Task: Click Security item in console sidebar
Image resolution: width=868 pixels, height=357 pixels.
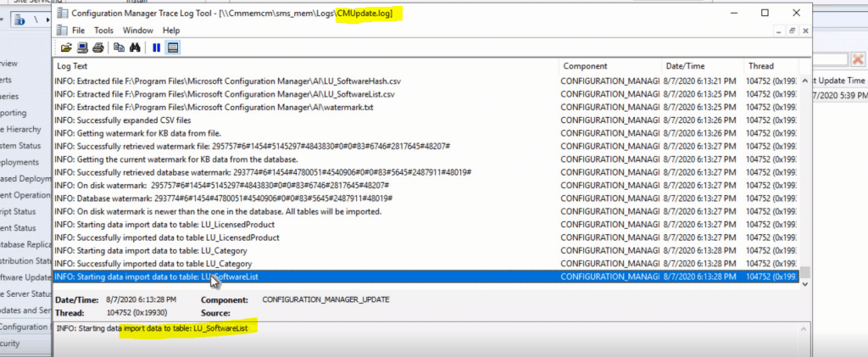Action: tap(10, 343)
